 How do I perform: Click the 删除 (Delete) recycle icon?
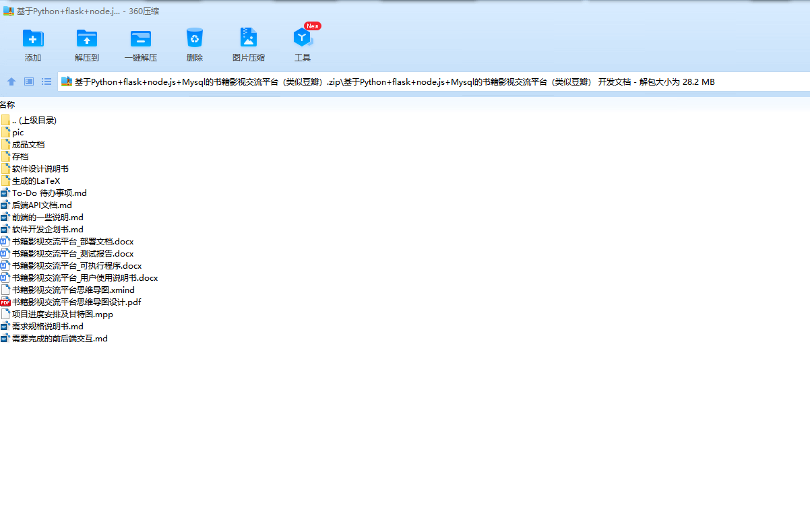(195, 38)
